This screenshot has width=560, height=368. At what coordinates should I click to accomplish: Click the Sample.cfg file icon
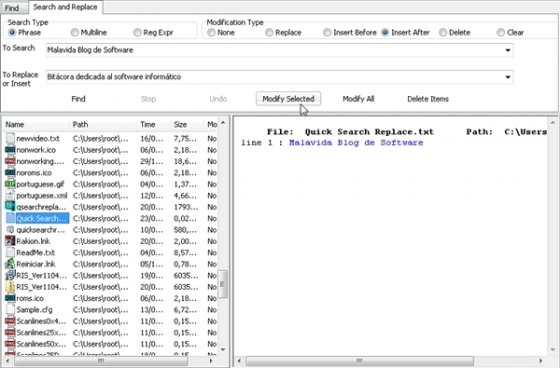click(10, 310)
